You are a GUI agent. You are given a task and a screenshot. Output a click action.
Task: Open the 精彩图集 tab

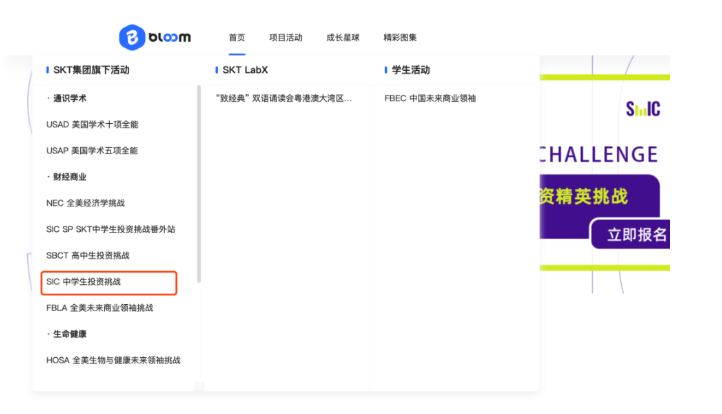[x=400, y=38]
